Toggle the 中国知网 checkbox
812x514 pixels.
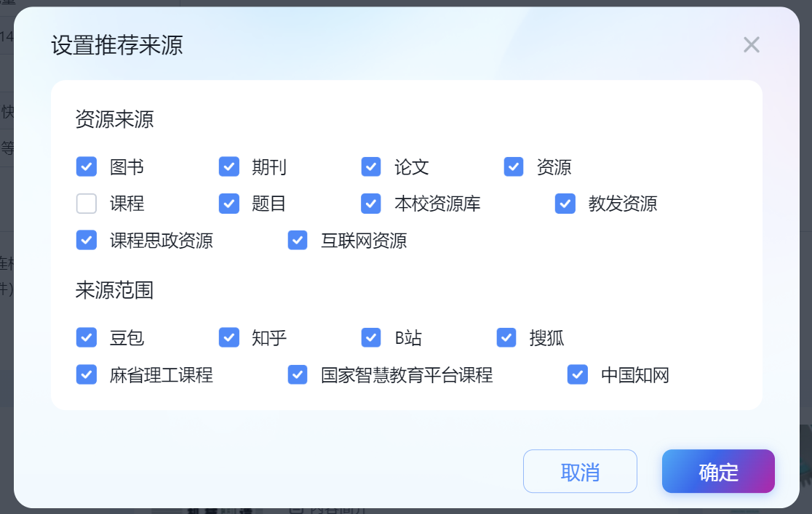click(x=578, y=374)
